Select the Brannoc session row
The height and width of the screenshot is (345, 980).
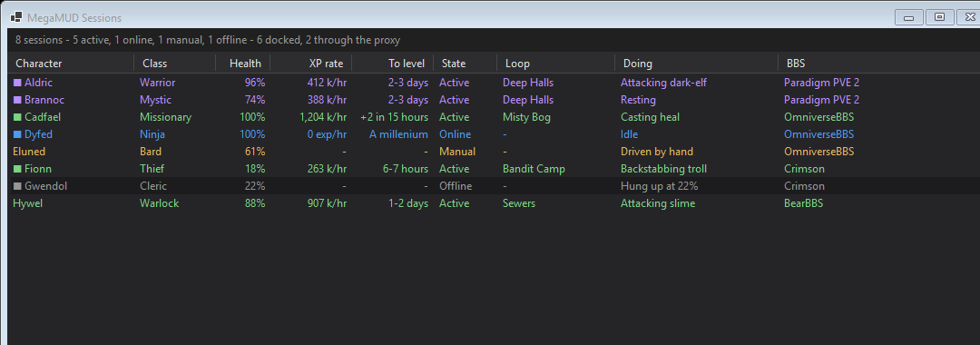(x=494, y=100)
